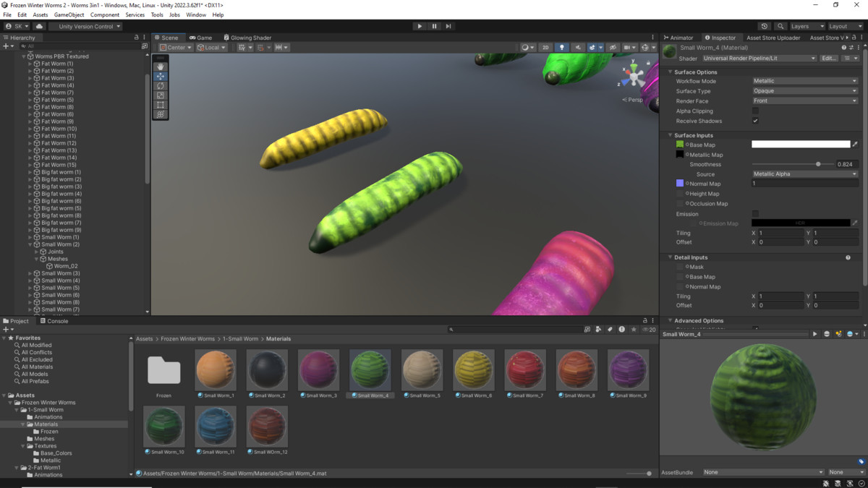Image resolution: width=868 pixels, height=488 pixels.
Task: Collapse the Detail Inputs section
Action: tap(671, 257)
